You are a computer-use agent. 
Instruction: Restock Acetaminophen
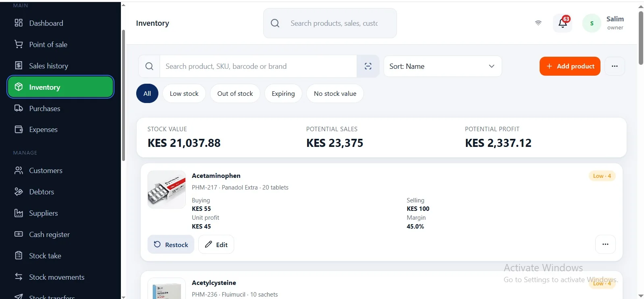coord(171,244)
